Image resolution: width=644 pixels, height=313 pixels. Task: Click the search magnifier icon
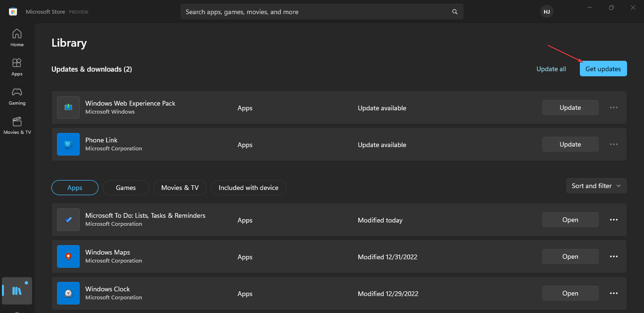[x=454, y=11]
